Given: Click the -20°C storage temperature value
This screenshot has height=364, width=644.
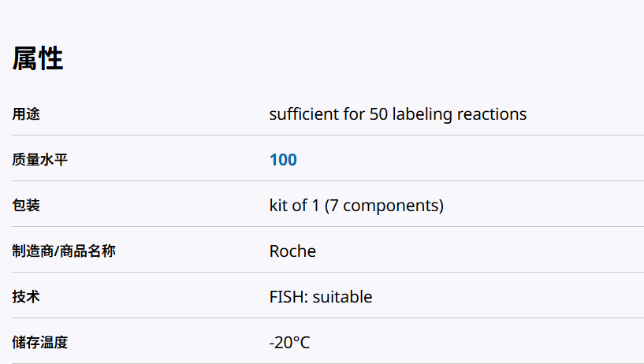Looking at the screenshot, I should pyautogui.click(x=289, y=343).
